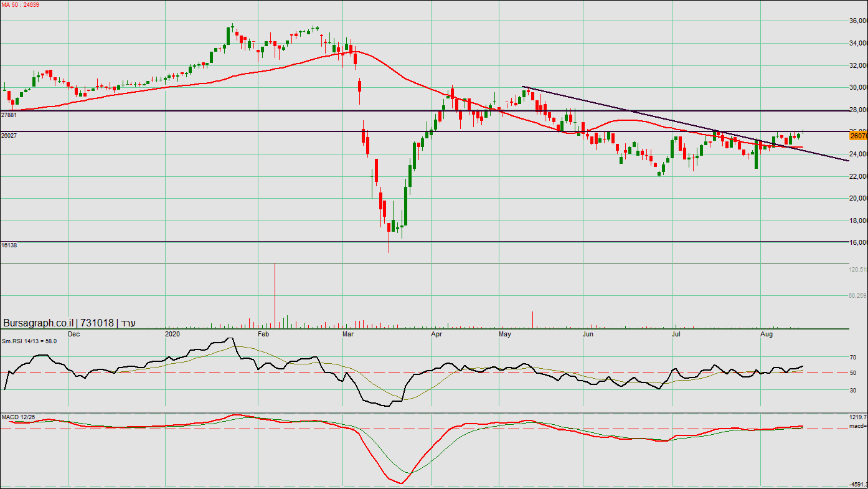This screenshot has width=868, height=489.
Task: Select the RSI 30 oversold level label
Action: 854,390
